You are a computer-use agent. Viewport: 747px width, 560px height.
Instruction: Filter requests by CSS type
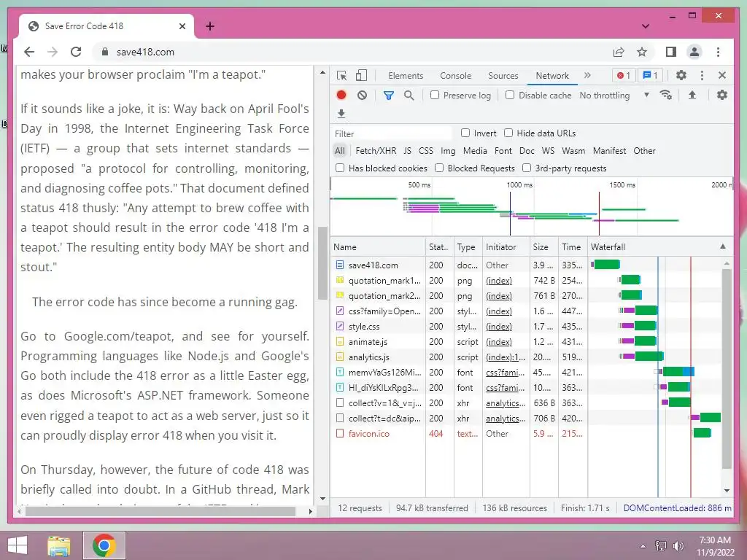click(426, 151)
